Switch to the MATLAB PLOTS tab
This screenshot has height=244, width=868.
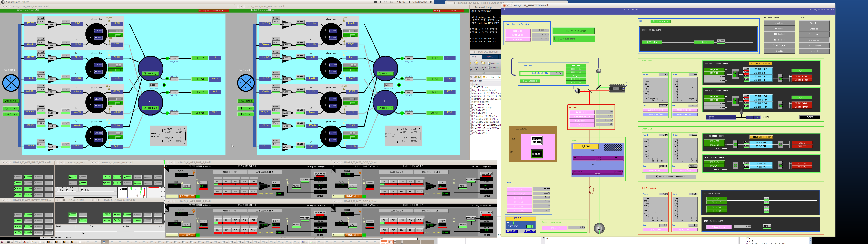(x=490, y=57)
